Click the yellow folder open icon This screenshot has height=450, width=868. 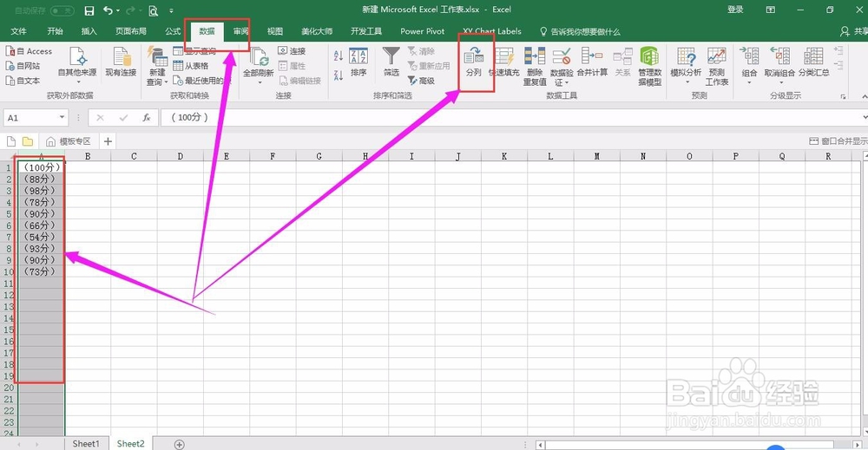coord(28,141)
